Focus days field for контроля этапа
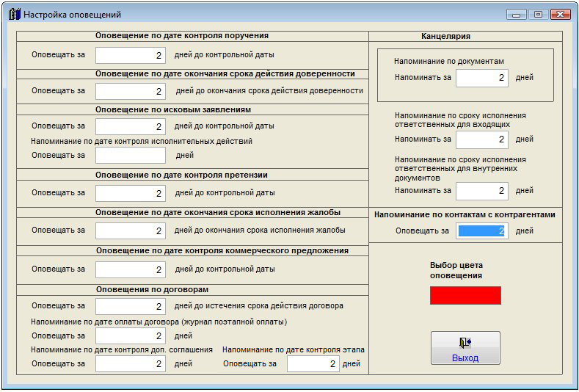Viewport: 579px width, 392px height. (313, 364)
